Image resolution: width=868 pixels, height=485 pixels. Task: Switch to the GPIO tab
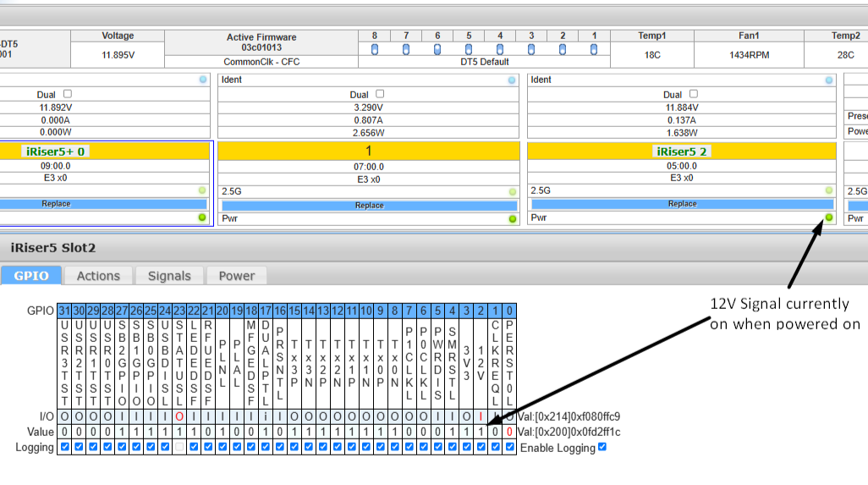click(x=31, y=276)
